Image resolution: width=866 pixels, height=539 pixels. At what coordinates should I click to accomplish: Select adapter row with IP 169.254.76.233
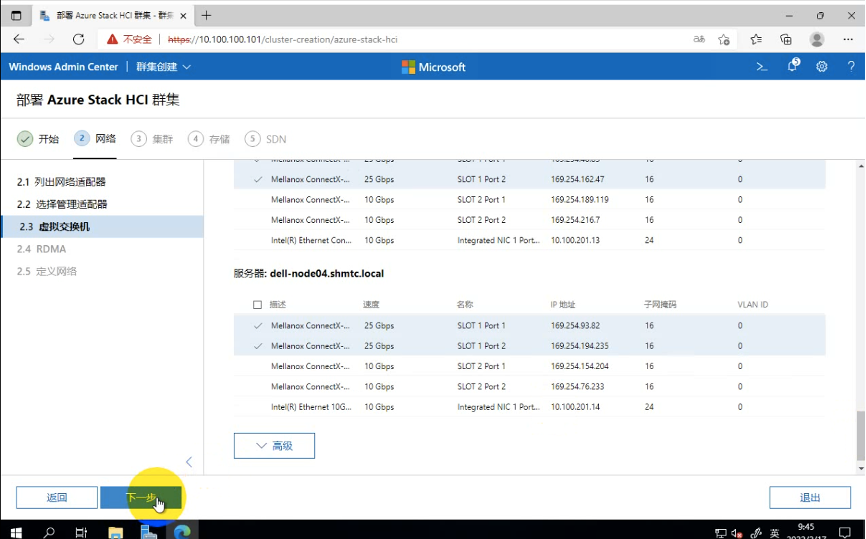[x=530, y=387]
